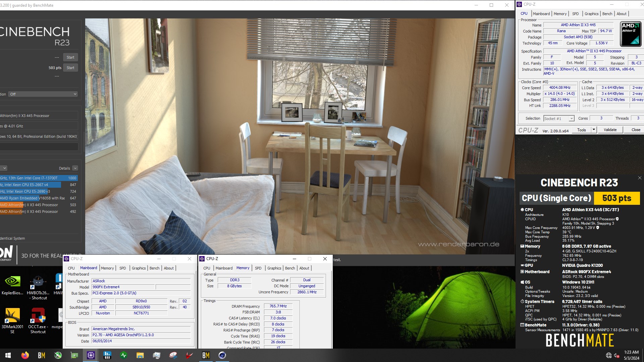Viewport: 644px width, 362px height.
Task: Open Bench tab in CPU-Z Mainboard window
Action: (154, 268)
